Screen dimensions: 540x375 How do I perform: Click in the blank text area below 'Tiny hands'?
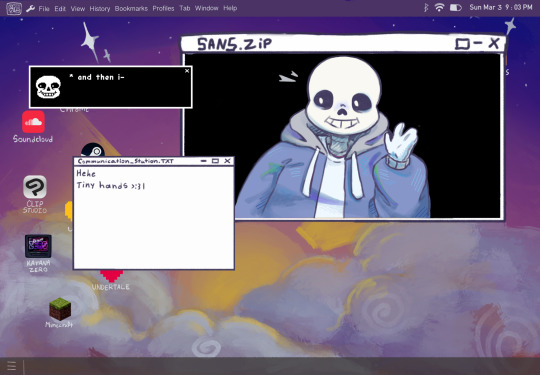154,229
